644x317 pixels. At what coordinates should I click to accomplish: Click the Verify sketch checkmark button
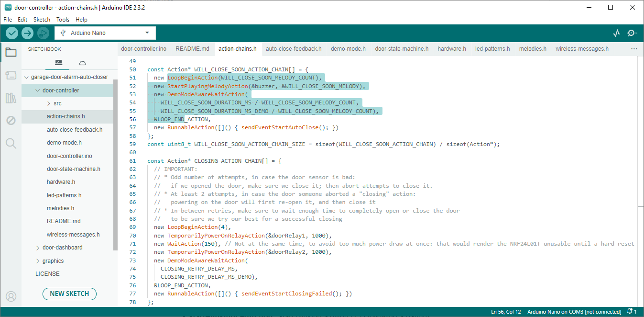(12, 33)
